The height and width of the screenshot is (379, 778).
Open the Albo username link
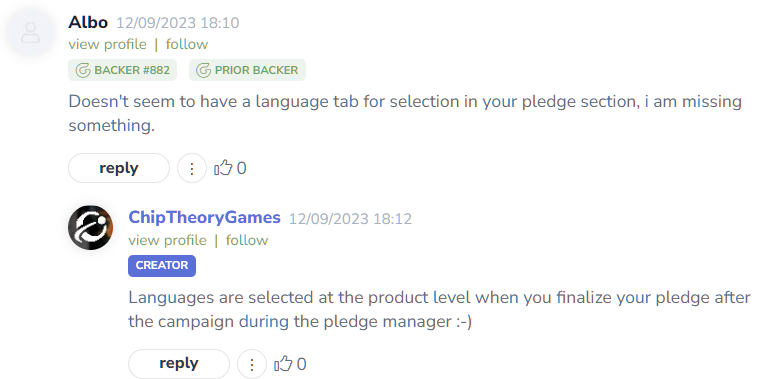coord(88,22)
